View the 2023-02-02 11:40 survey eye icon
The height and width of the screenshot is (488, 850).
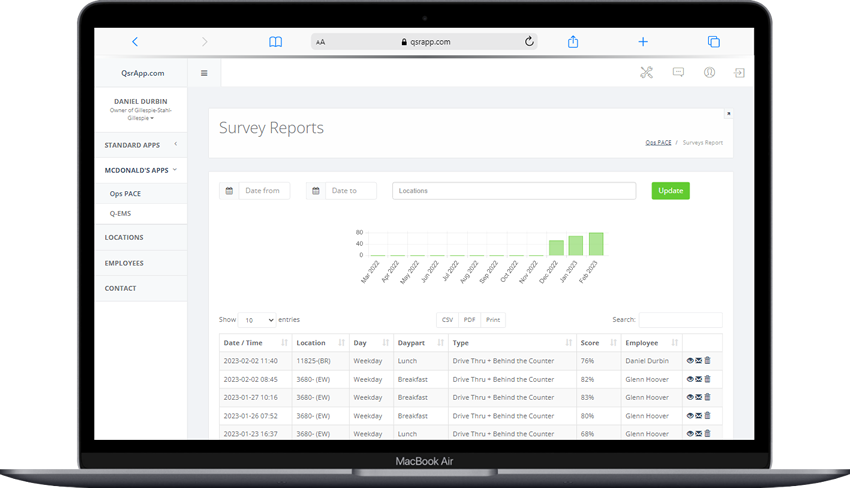tap(690, 361)
